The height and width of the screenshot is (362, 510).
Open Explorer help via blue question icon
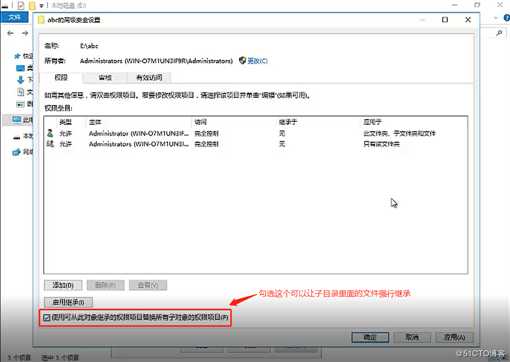507,18
